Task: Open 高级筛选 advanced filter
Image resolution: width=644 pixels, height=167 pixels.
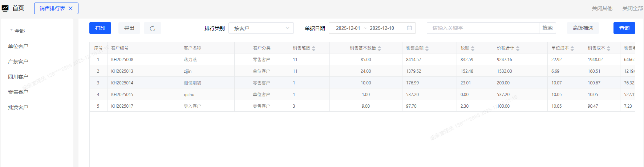Action: [x=583, y=28]
